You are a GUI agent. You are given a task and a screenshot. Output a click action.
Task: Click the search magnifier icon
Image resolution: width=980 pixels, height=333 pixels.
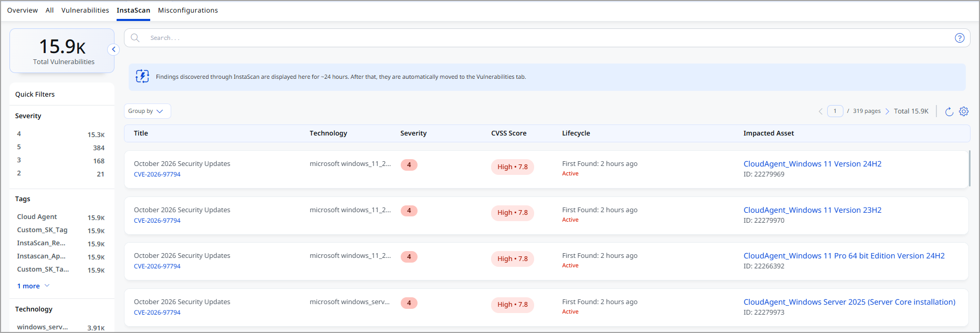tap(135, 38)
